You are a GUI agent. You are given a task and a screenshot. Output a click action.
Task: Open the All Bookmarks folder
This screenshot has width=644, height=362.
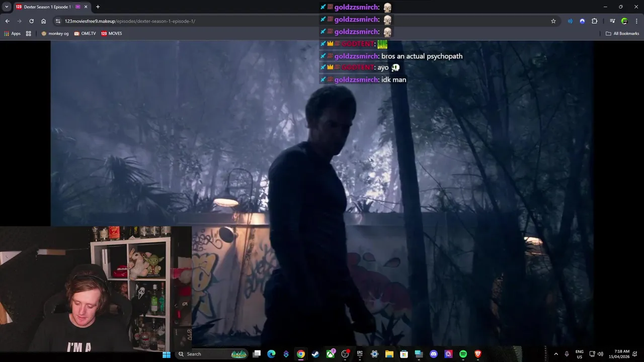(x=622, y=34)
